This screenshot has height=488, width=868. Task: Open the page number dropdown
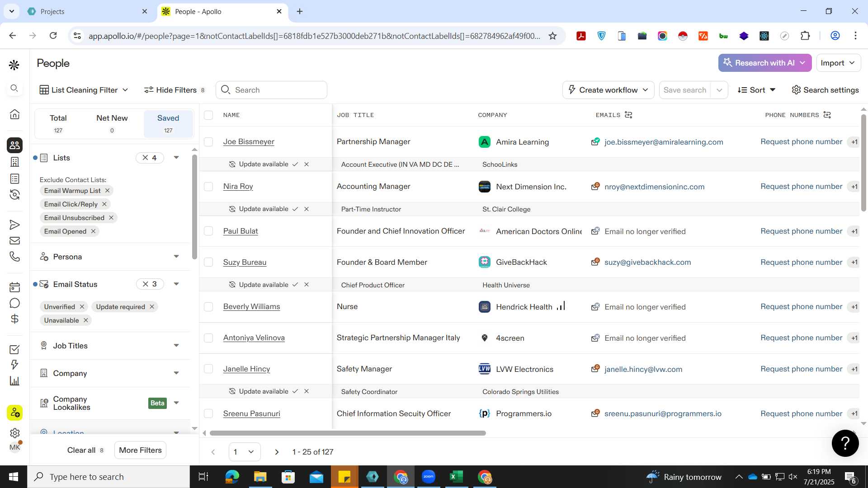245,452
